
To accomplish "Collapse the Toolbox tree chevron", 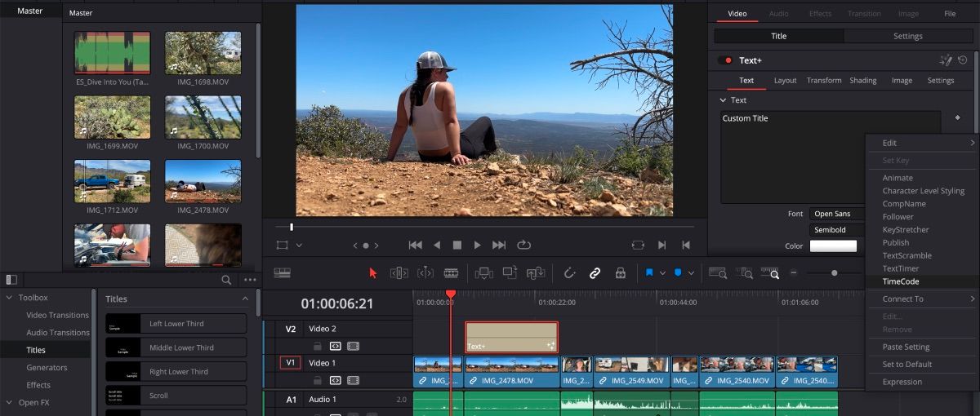I will point(10,298).
